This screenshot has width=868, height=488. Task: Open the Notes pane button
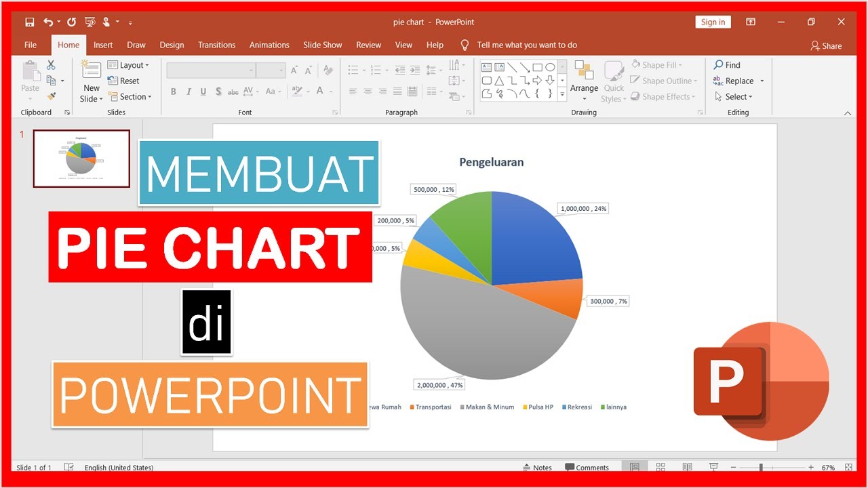[537, 468]
